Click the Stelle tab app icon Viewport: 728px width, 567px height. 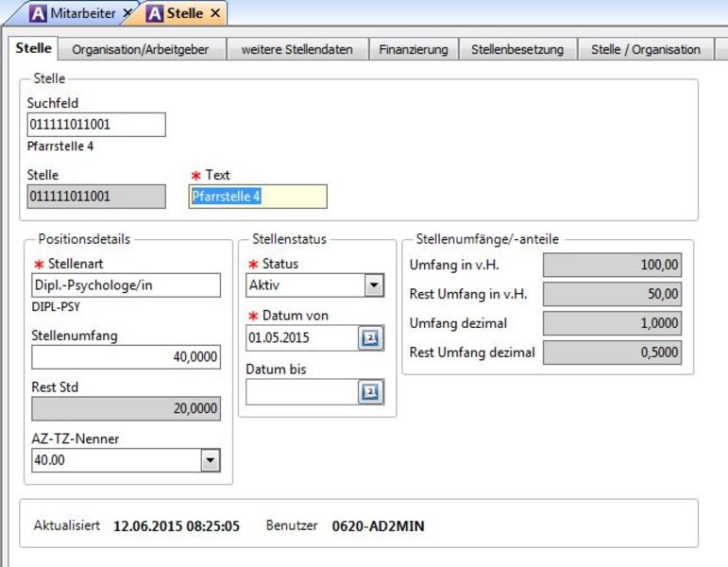pyautogui.click(x=154, y=13)
